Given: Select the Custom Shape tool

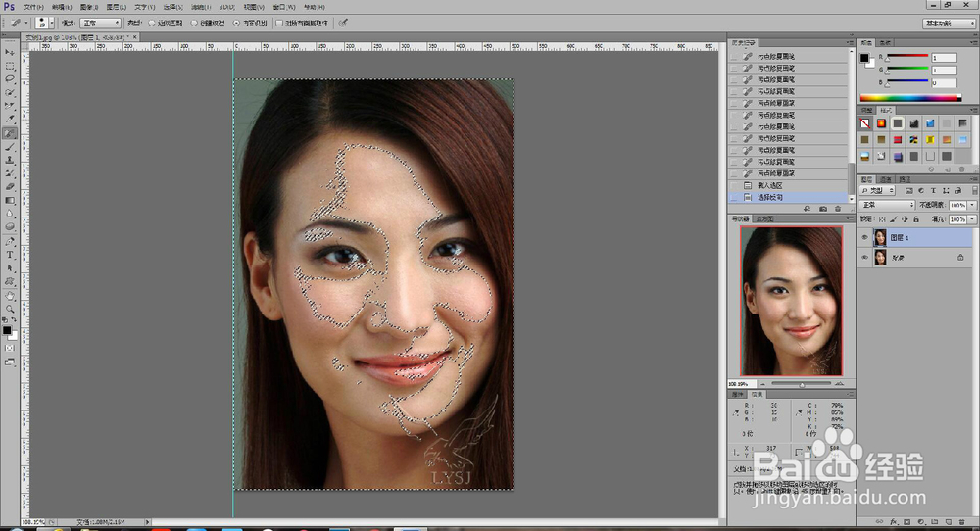Looking at the screenshot, I should [x=10, y=282].
